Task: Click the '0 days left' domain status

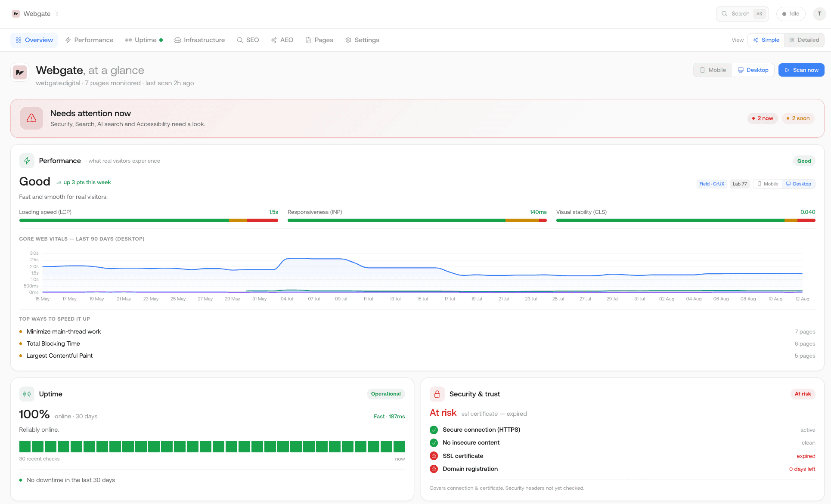Action: pyautogui.click(x=802, y=469)
